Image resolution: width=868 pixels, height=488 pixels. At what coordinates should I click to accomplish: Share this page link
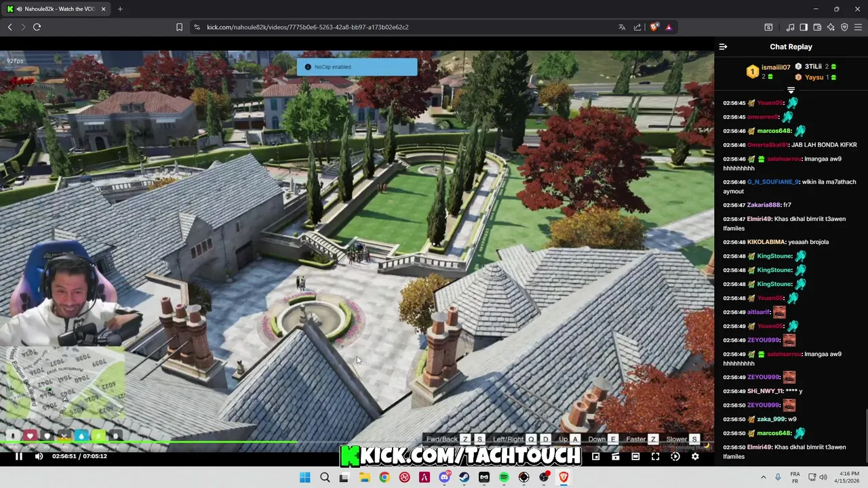click(637, 27)
